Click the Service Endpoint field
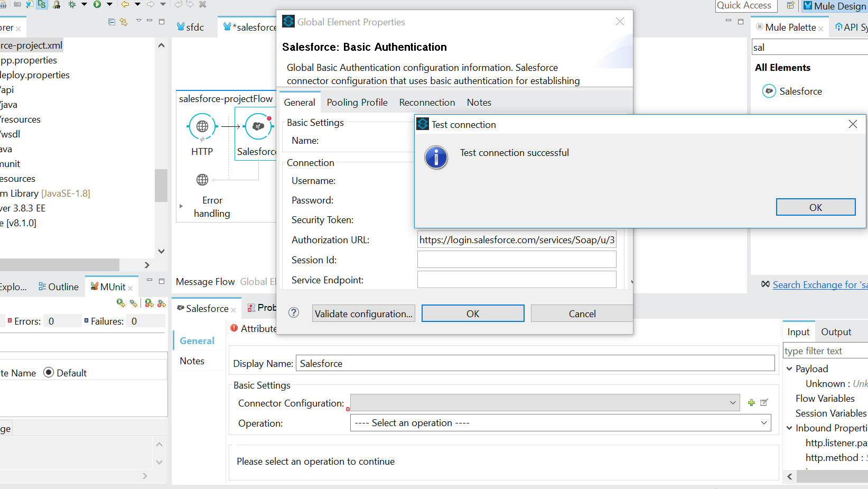The image size is (868, 489). [517, 280]
